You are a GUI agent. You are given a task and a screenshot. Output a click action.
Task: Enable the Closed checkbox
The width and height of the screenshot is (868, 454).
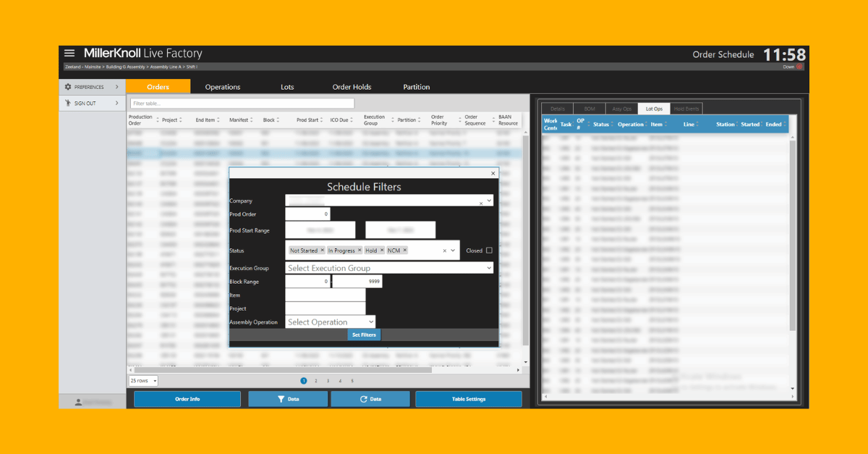coord(489,251)
